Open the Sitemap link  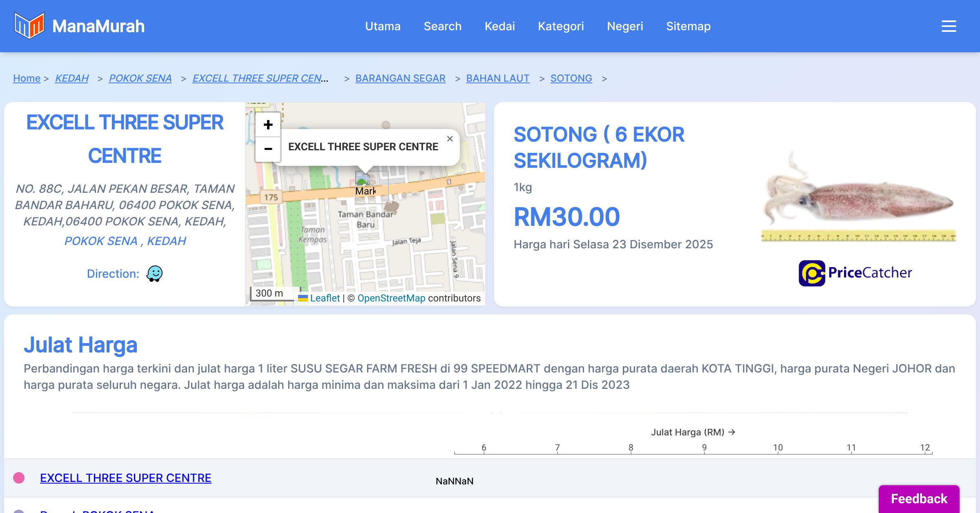point(688,26)
